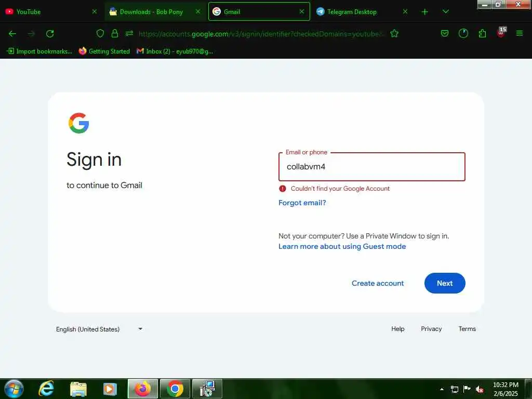532x399 pixels.
Task: Close the Telegram Desktop tab
Action: coord(405,11)
